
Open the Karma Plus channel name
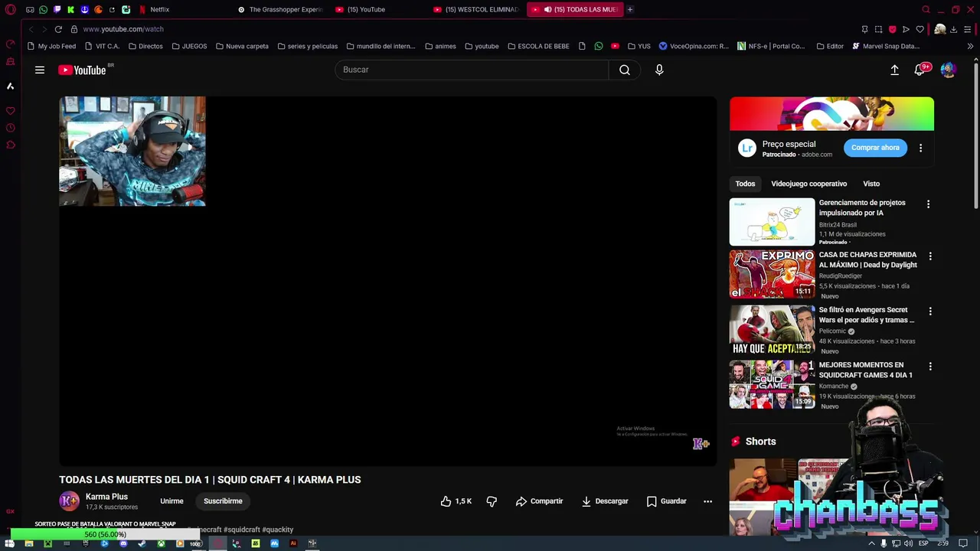[106, 497]
